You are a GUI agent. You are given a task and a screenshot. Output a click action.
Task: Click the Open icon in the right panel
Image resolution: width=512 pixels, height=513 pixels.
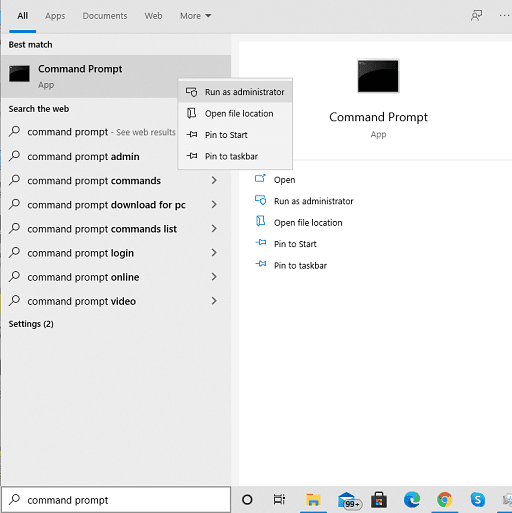260,179
